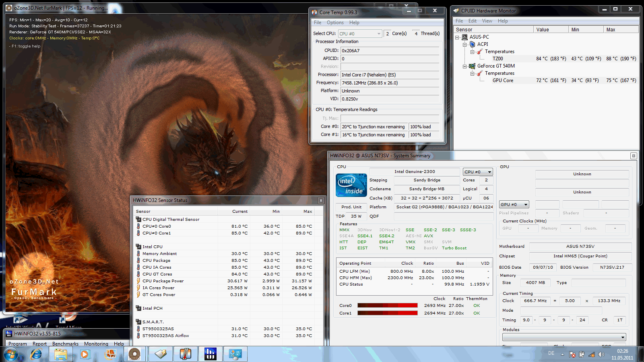Open Core Temp Help menu
Image resolution: width=644 pixels, height=362 pixels.
[x=354, y=23]
